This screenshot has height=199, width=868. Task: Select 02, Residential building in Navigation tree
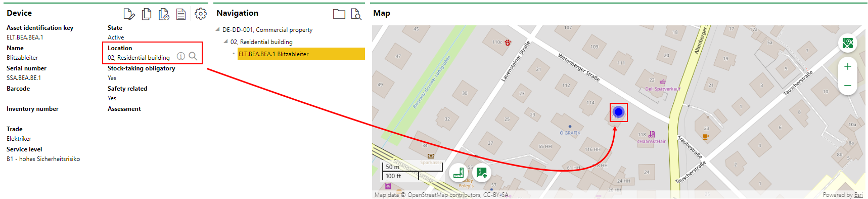tap(261, 42)
